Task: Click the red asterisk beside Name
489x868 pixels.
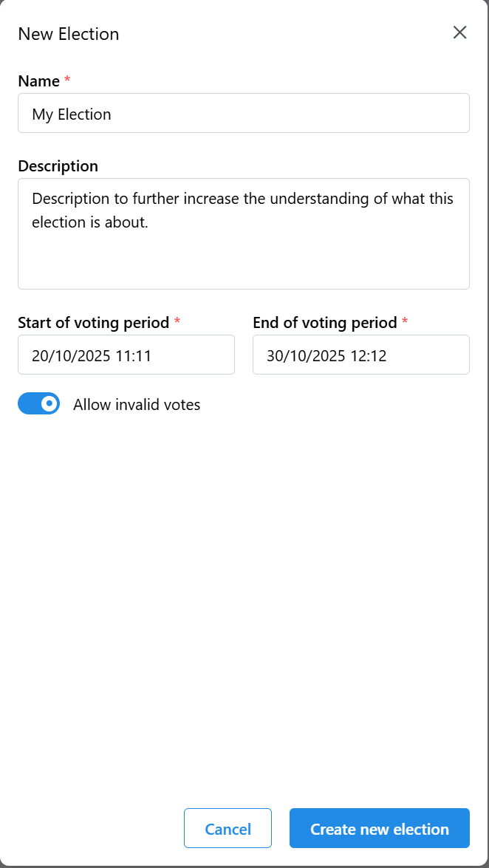Action: [x=68, y=79]
